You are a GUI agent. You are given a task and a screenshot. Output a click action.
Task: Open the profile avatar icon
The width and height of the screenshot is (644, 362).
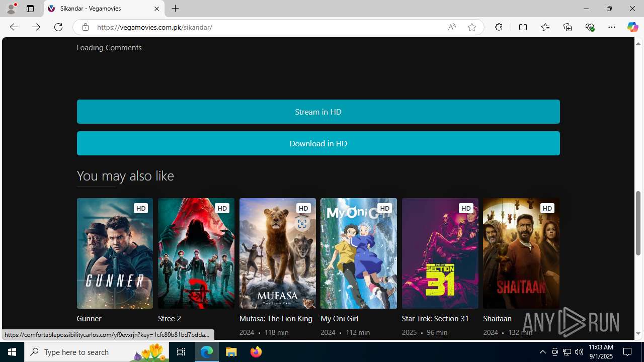point(11,9)
